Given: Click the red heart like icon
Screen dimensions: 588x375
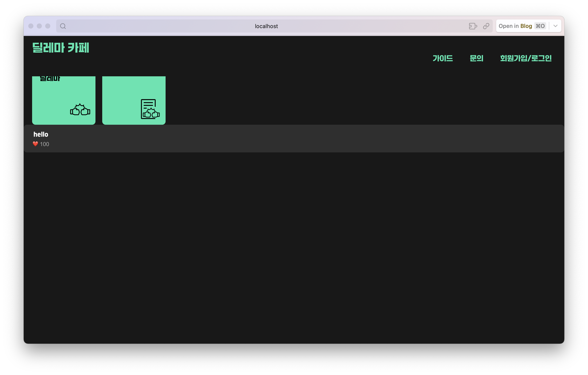Looking at the screenshot, I should click(x=35, y=144).
